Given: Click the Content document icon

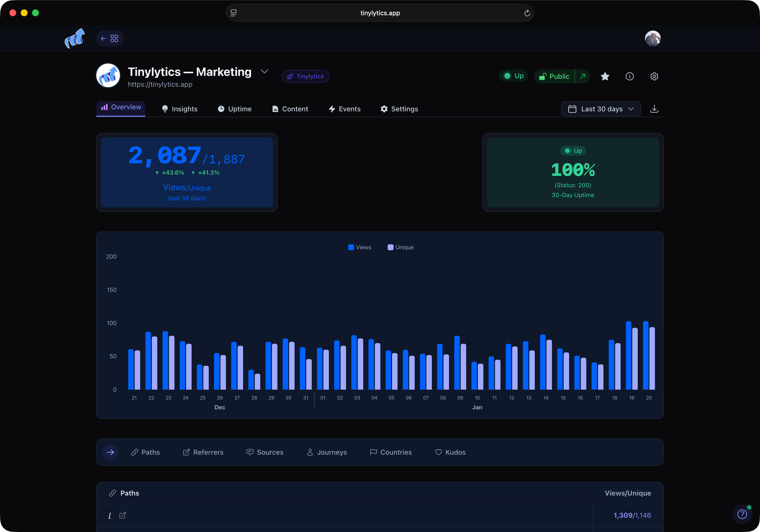Looking at the screenshot, I should [x=275, y=109].
